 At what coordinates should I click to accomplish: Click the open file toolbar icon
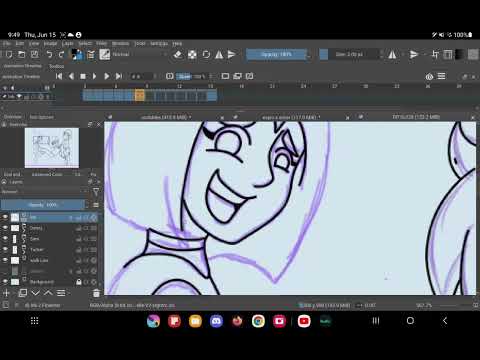coord(22,54)
